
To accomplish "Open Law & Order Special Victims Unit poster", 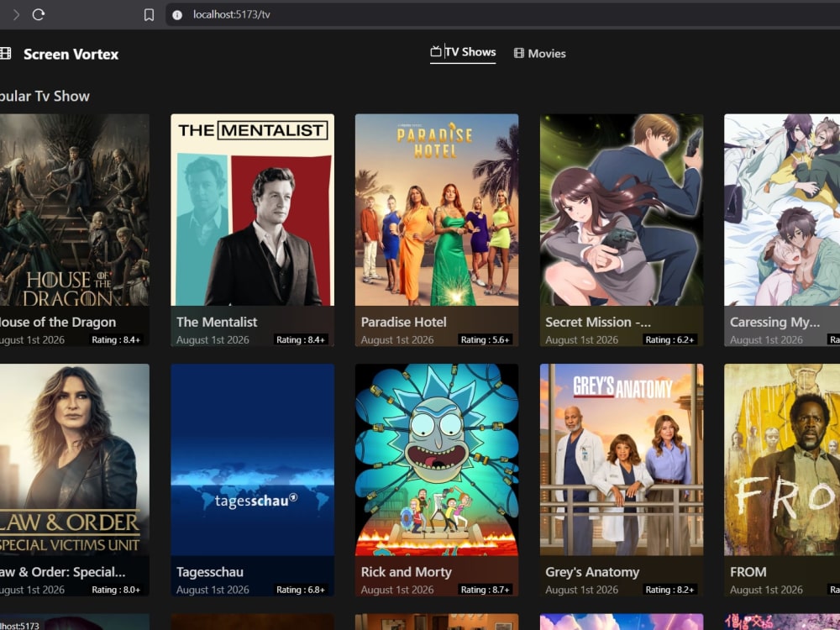I will point(75,459).
